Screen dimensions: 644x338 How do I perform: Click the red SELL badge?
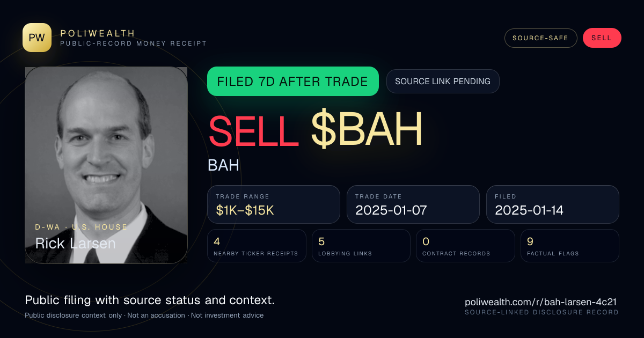click(602, 38)
